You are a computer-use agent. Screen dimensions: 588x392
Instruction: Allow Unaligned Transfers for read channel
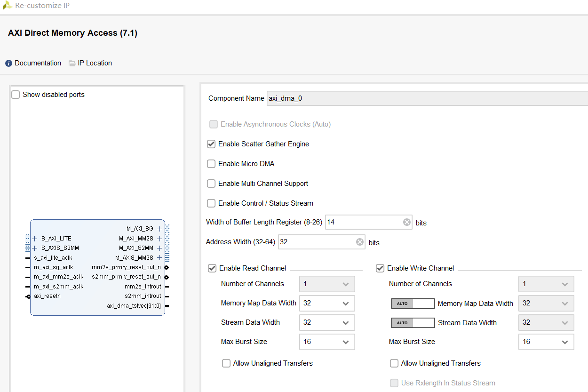(x=226, y=363)
